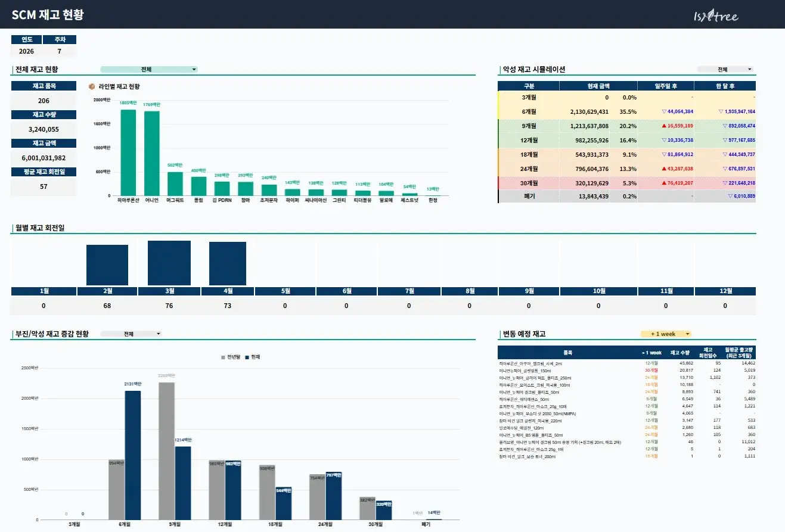The height and width of the screenshot is (532, 785).
Task: Click the box icon beside 라인별 재고 현황
Action: pos(92,86)
